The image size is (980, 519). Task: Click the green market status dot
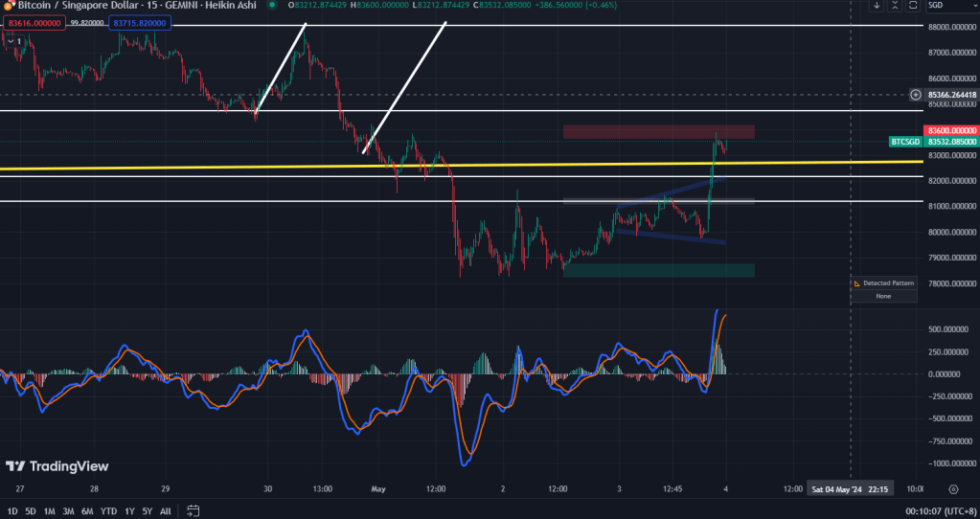(x=271, y=6)
